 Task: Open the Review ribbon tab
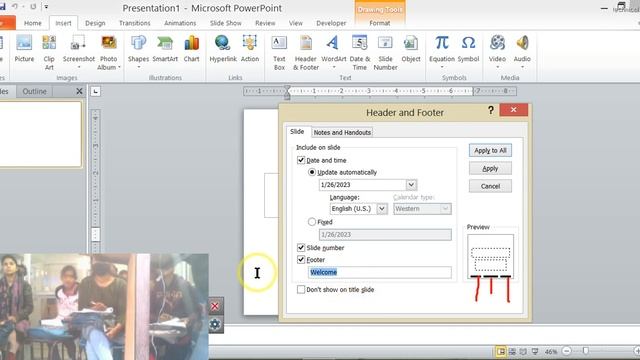point(265,23)
